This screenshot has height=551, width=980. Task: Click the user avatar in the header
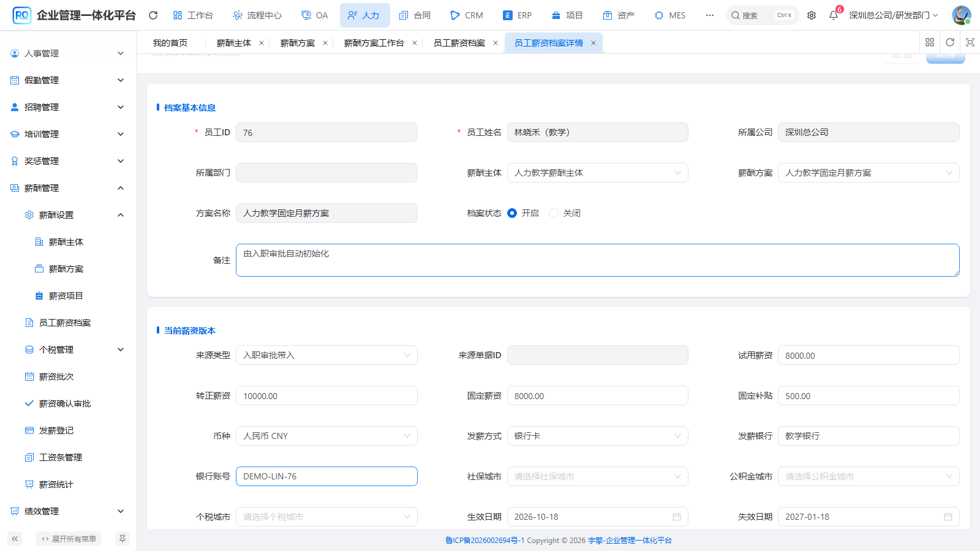coord(961,15)
